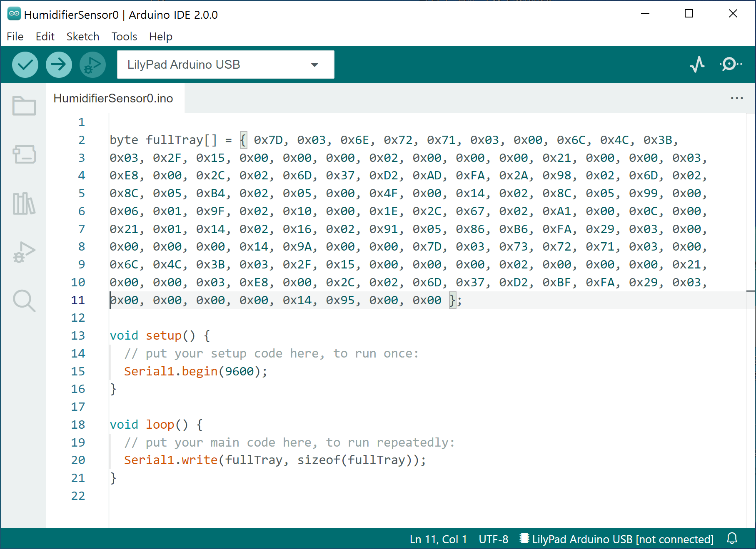The image size is (756, 549).
Task: Close the Arduino IDE window
Action: pyautogui.click(x=733, y=14)
